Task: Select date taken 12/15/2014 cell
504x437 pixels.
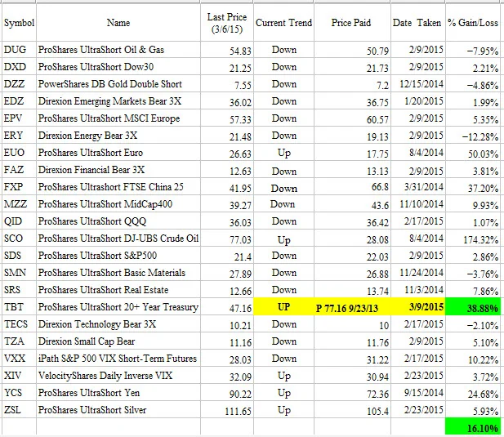Action: tap(418, 84)
